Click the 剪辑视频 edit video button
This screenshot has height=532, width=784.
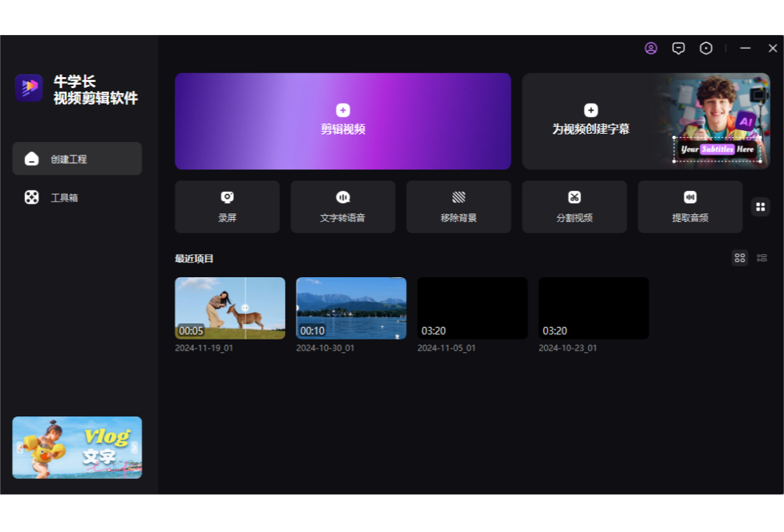pos(343,121)
